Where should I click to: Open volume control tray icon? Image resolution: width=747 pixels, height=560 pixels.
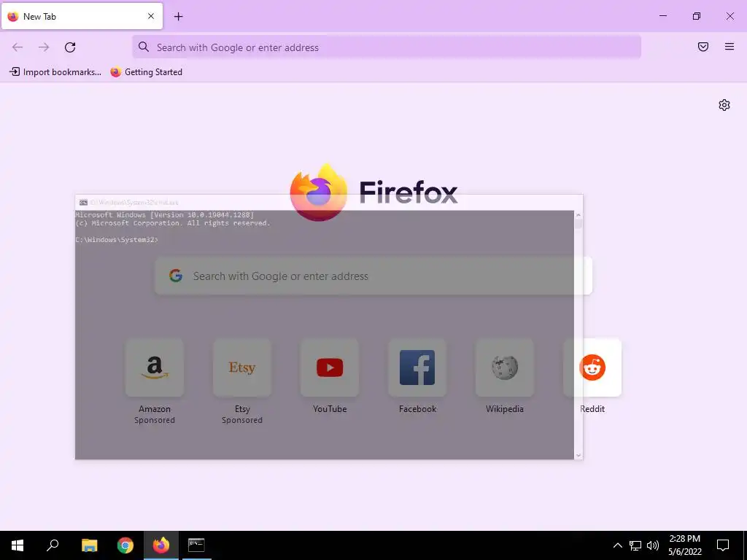click(653, 545)
